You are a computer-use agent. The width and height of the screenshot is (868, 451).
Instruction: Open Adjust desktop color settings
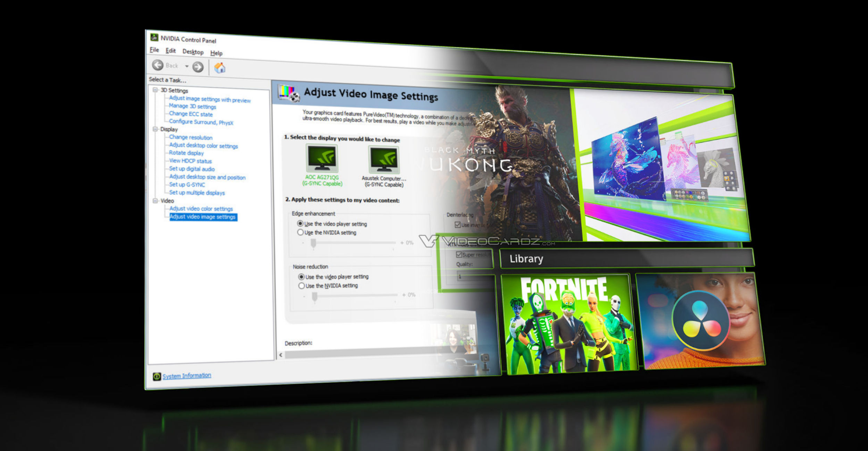[203, 146]
